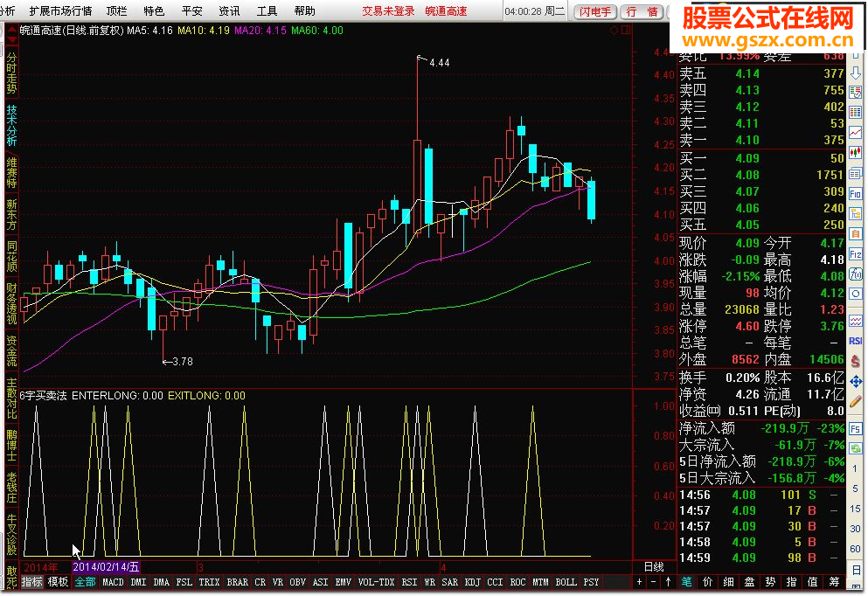Click the up arrow button at bottom
The height and width of the screenshot is (596, 868).
(x=668, y=582)
